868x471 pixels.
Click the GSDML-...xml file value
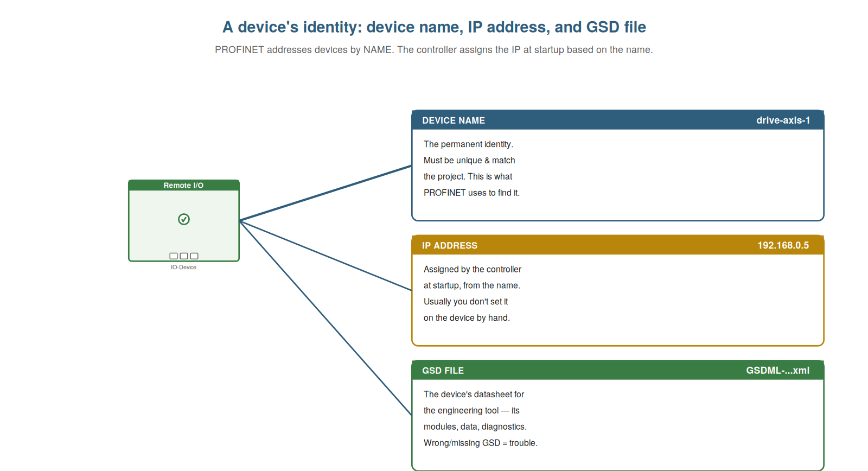777,371
